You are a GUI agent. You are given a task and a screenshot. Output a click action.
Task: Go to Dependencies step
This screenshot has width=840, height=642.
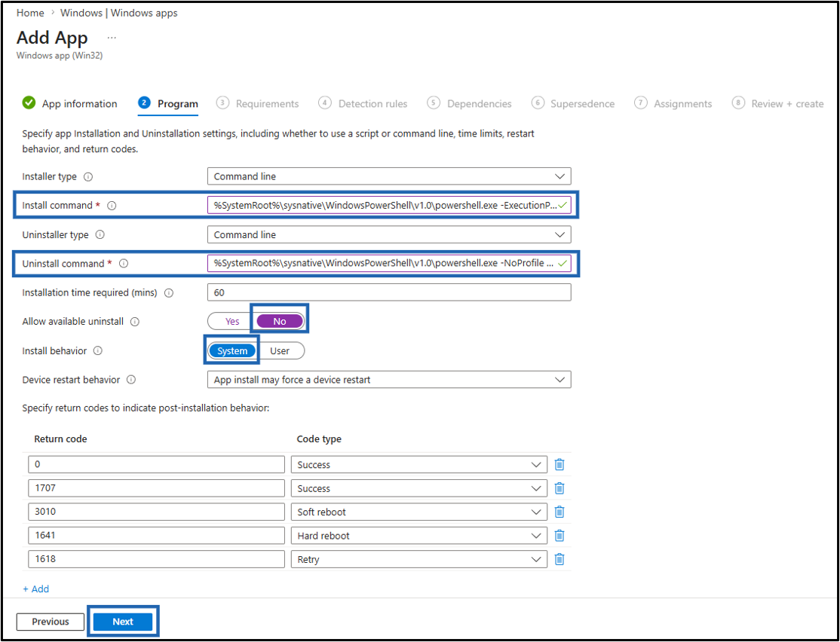tap(469, 103)
